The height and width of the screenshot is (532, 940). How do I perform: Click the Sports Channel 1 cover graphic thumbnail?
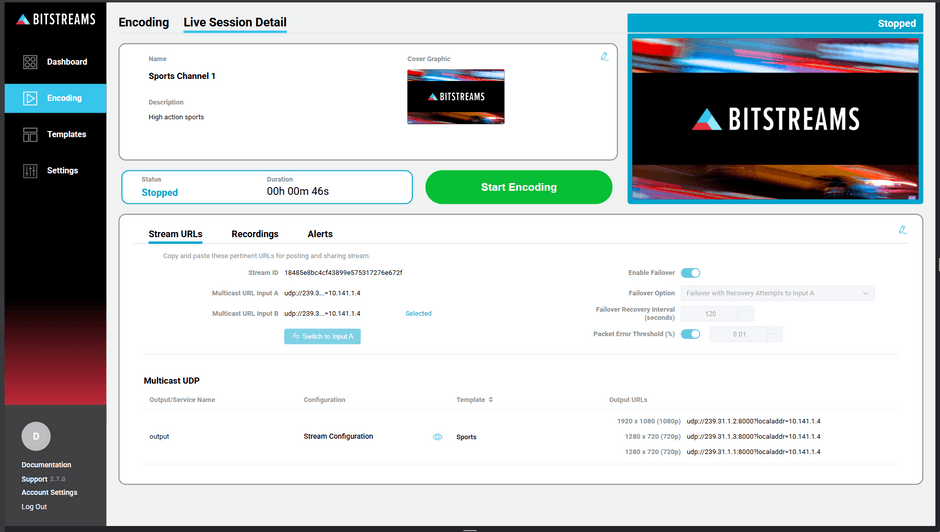coord(455,97)
